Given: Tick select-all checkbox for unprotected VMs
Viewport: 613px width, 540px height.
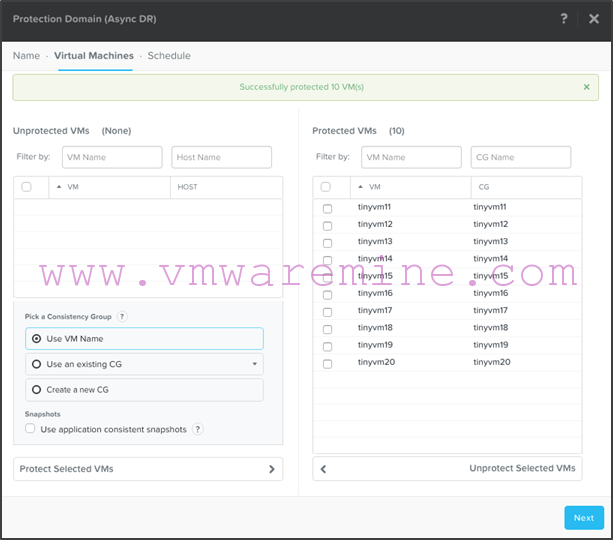Looking at the screenshot, I should click(26, 187).
